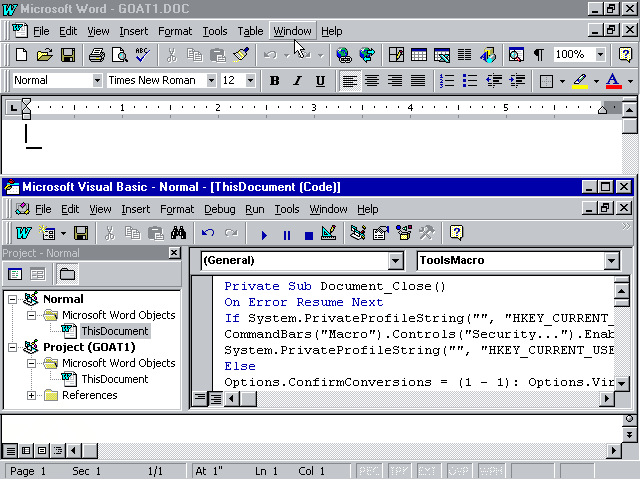Viewport: 640px width, 480px height.
Task: Open the Toolbox icon in Visual Basic
Action: (427, 233)
